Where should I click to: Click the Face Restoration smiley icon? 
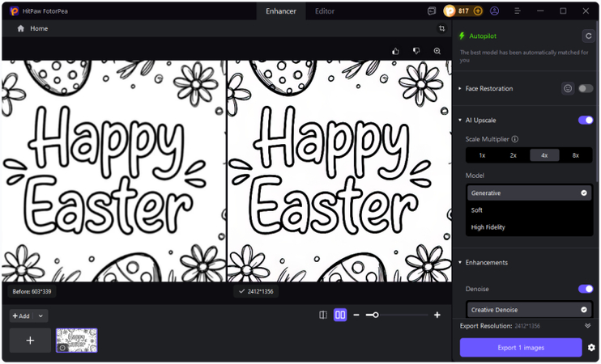click(x=568, y=88)
